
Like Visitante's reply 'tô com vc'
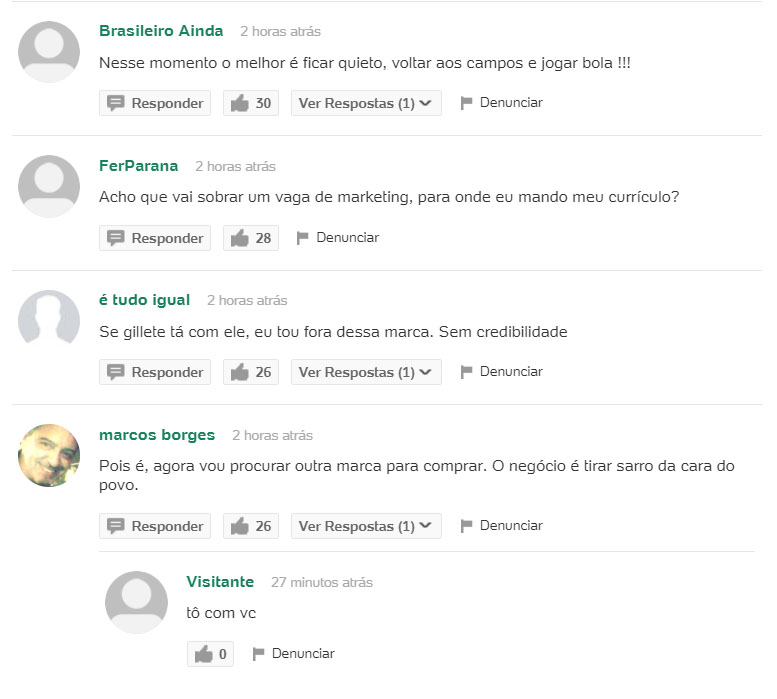point(210,654)
